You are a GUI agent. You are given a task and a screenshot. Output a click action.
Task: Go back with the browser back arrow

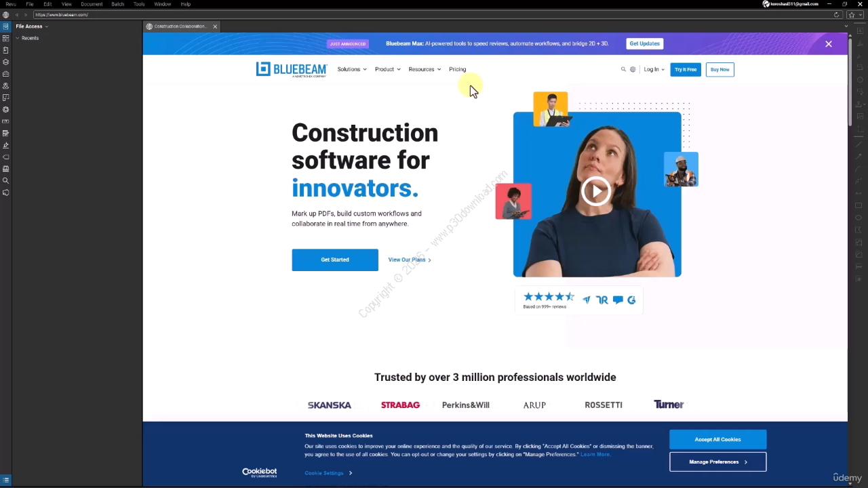tap(16, 14)
